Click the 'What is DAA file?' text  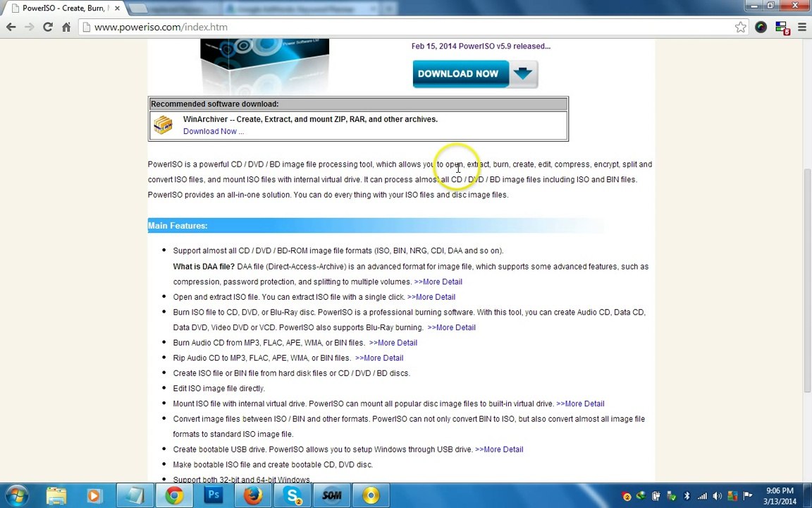pos(204,267)
